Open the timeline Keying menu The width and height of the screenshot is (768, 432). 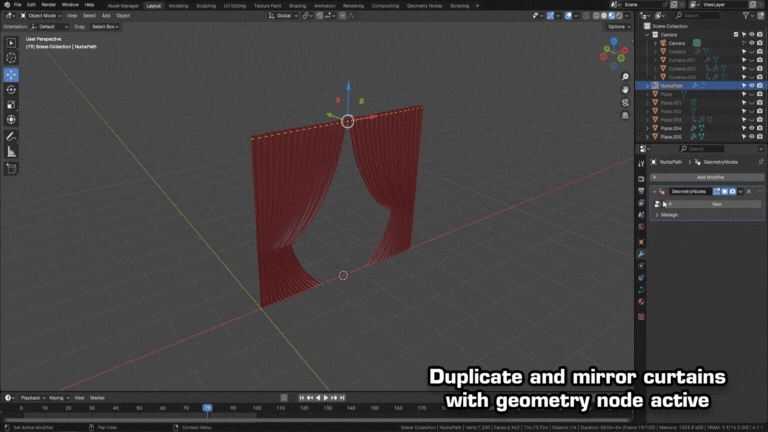click(x=59, y=398)
